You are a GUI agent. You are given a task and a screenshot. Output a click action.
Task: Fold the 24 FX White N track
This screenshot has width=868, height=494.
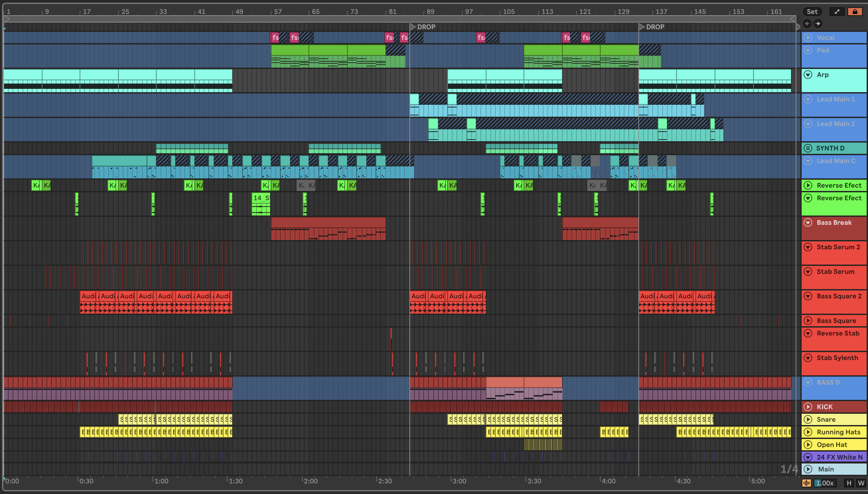point(808,457)
